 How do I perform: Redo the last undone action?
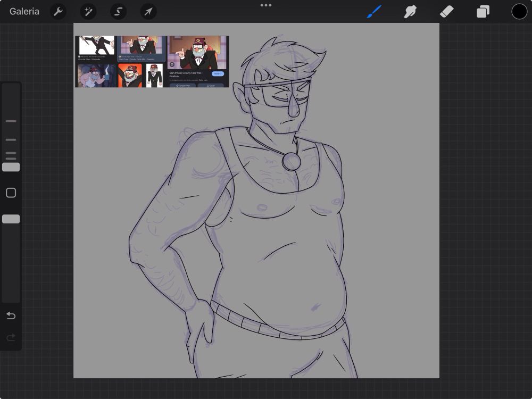11,337
